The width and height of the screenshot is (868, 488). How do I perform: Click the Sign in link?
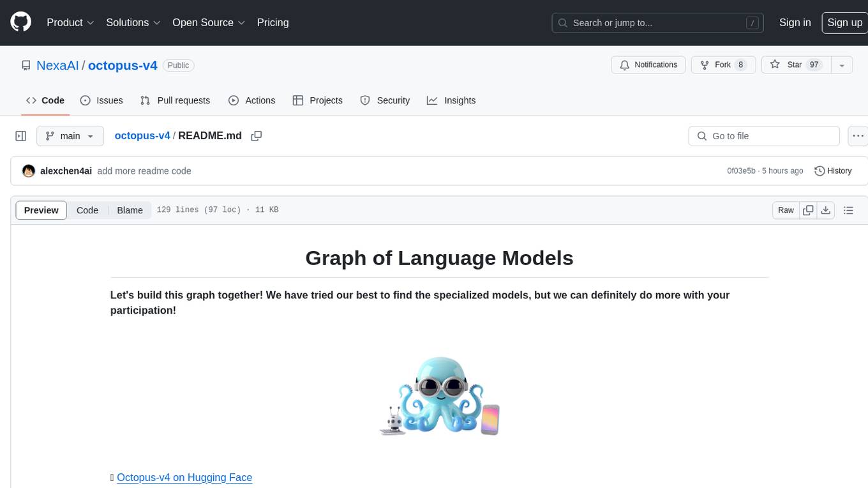(x=795, y=22)
